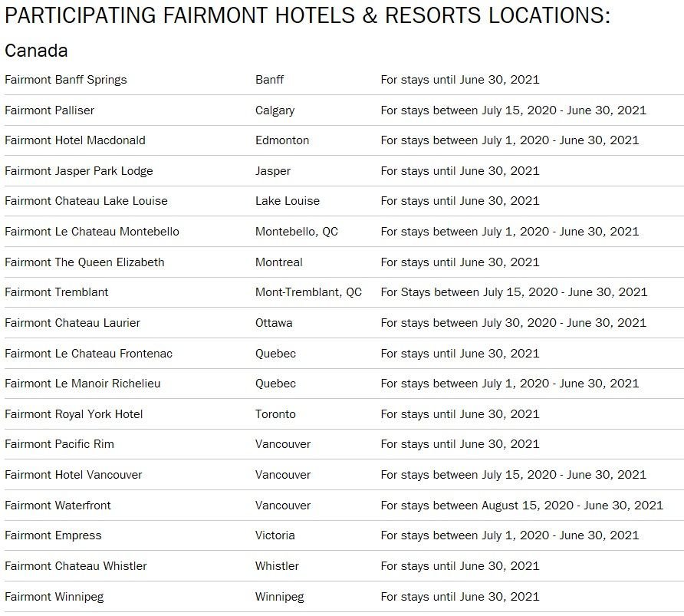Click the Canada section heading
The image size is (684, 616).
pos(36,51)
